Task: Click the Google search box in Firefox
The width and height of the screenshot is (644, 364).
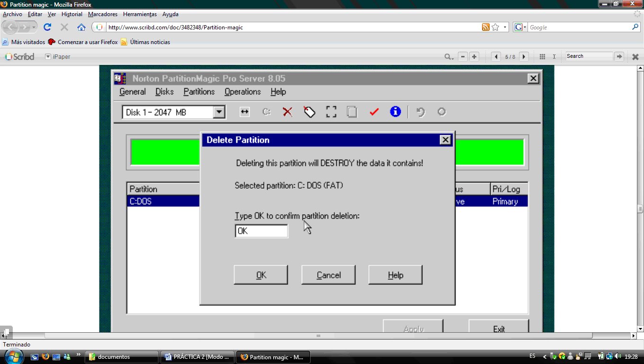Action: (580, 27)
